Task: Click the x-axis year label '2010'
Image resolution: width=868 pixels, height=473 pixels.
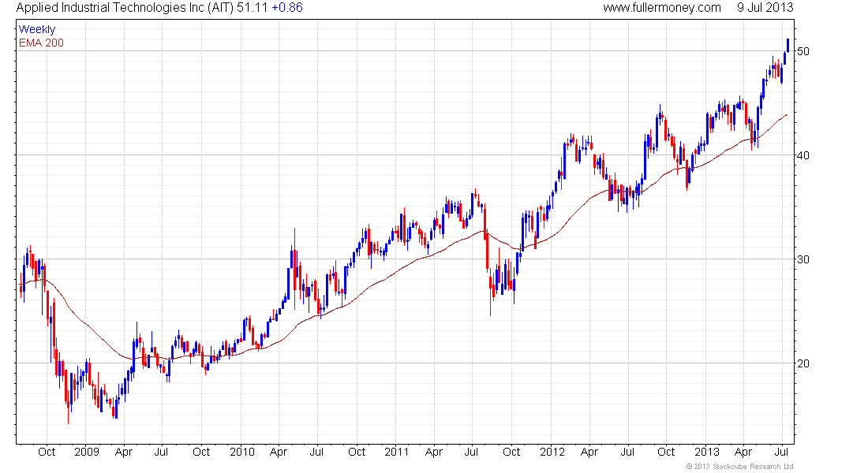Action: pos(242,452)
